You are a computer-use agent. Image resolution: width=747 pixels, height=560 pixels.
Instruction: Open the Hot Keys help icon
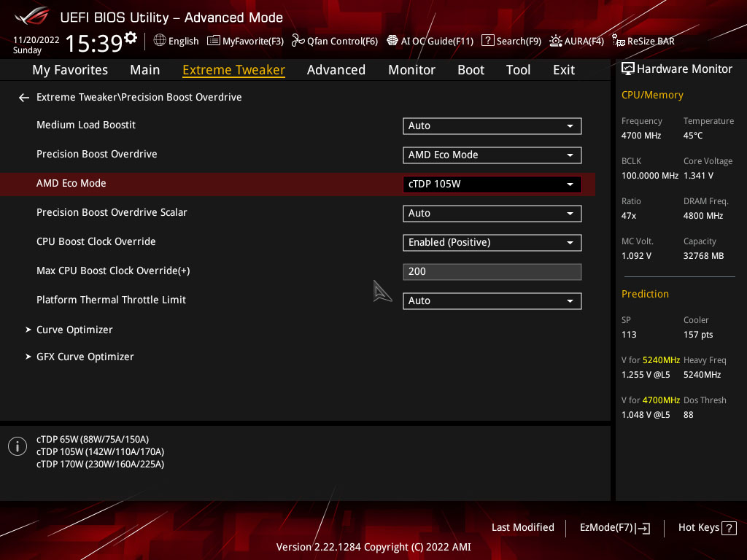[x=729, y=528]
